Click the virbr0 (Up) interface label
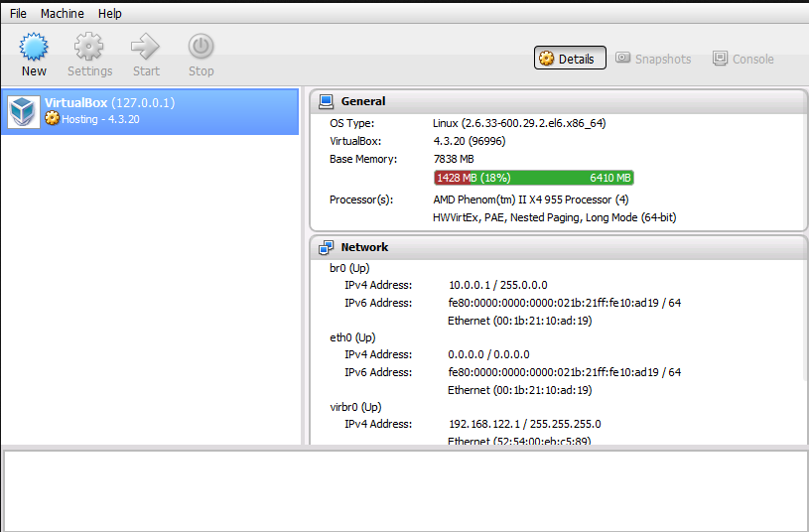 tap(355, 407)
